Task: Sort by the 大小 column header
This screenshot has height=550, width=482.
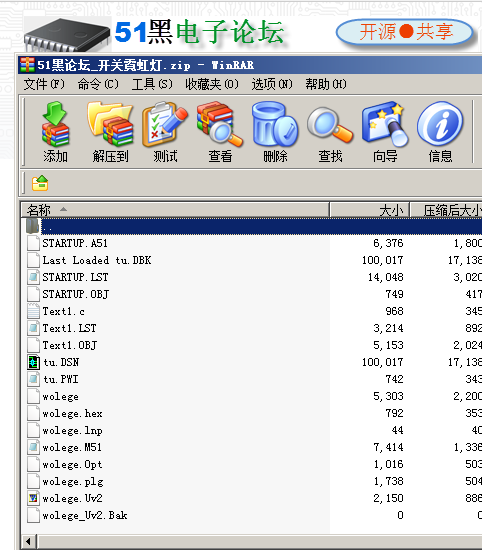Action: (370, 210)
